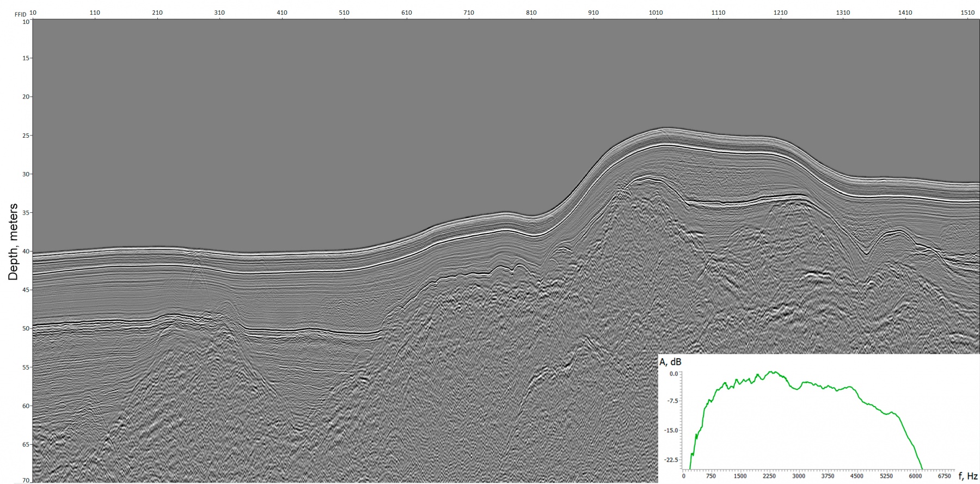The height and width of the screenshot is (484, 980).
Task: Select FFID tick mark 510
Action: [344, 13]
